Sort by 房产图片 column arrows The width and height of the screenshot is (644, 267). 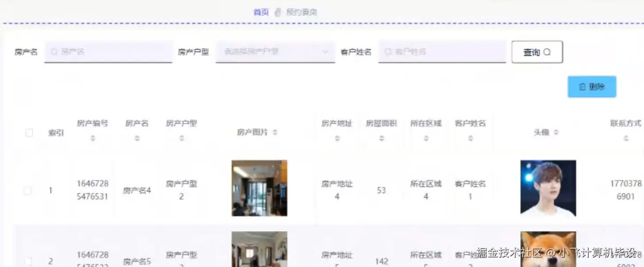click(x=275, y=132)
